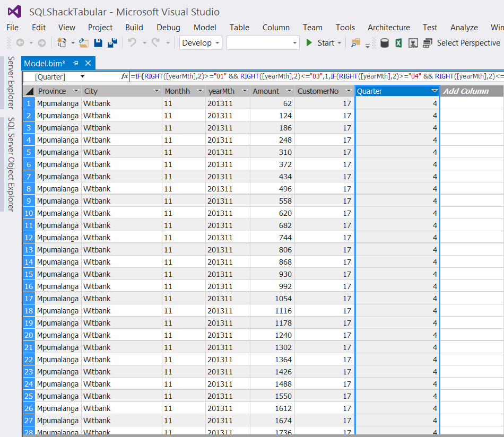
Task: Click the Save icon in toolbar
Action: 98,43
